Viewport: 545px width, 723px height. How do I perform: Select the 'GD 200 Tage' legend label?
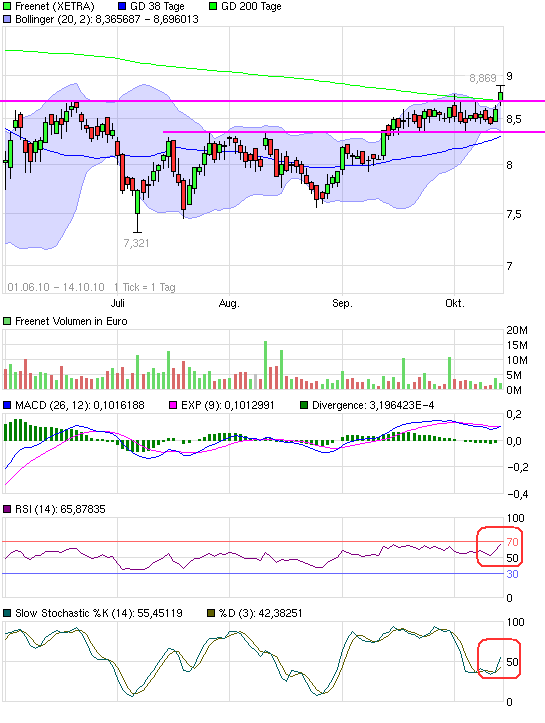251,6
